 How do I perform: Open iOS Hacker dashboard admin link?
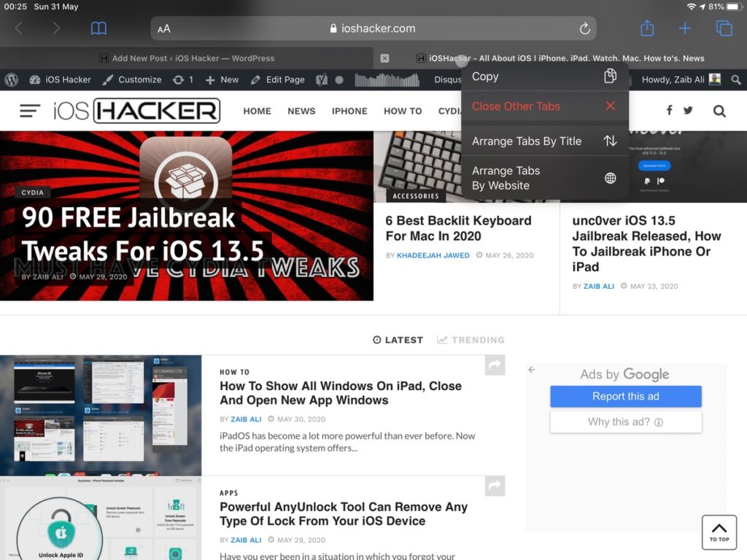coord(60,79)
